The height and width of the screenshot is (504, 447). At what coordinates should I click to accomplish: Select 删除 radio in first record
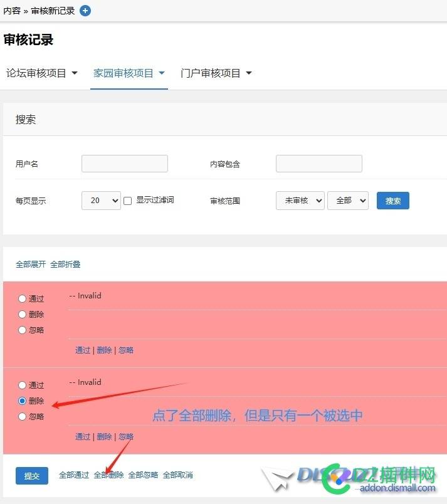22,314
